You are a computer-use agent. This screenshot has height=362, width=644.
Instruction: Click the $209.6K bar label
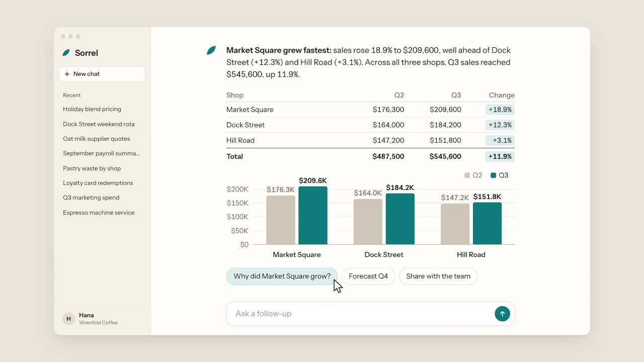click(313, 180)
